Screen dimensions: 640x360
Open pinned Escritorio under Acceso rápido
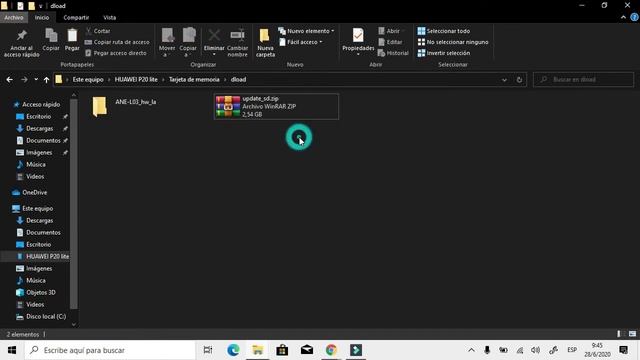tap(38, 117)
